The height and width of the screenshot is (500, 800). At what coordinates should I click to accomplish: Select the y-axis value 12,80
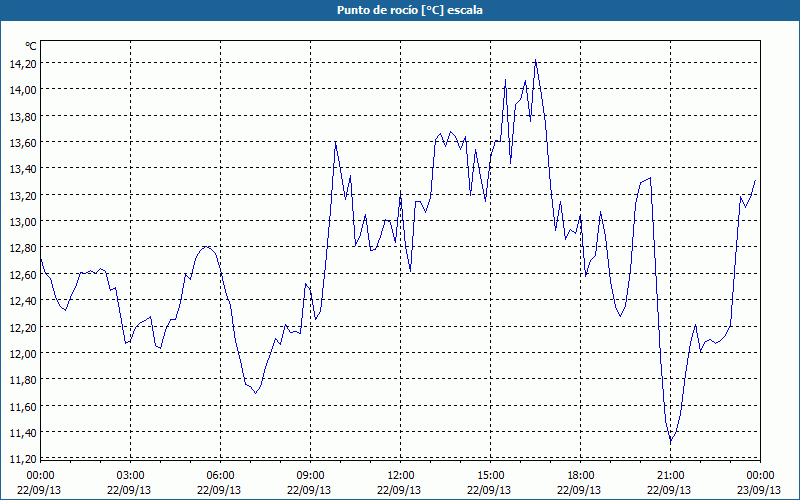coord(22,248)
